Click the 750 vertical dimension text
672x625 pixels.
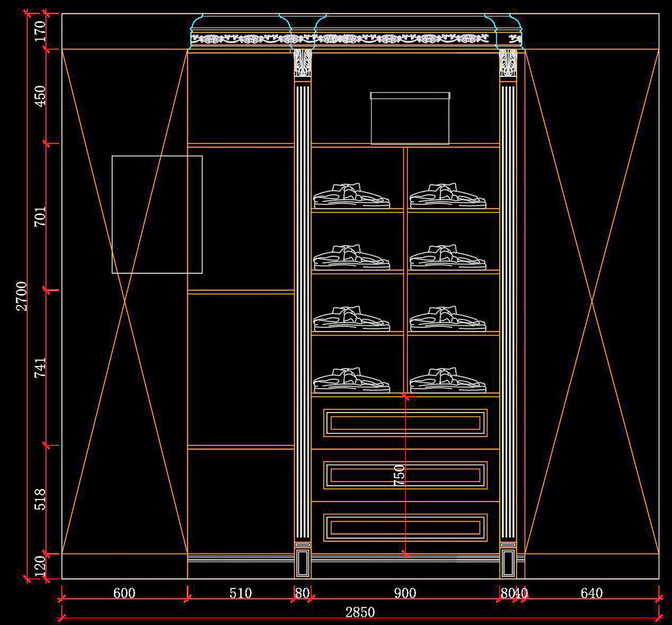pos(399,475)
